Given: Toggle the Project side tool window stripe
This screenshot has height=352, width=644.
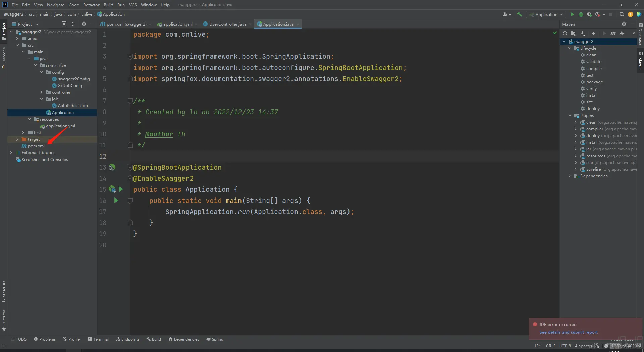Looking at the screenshot, I should (4, 31).
